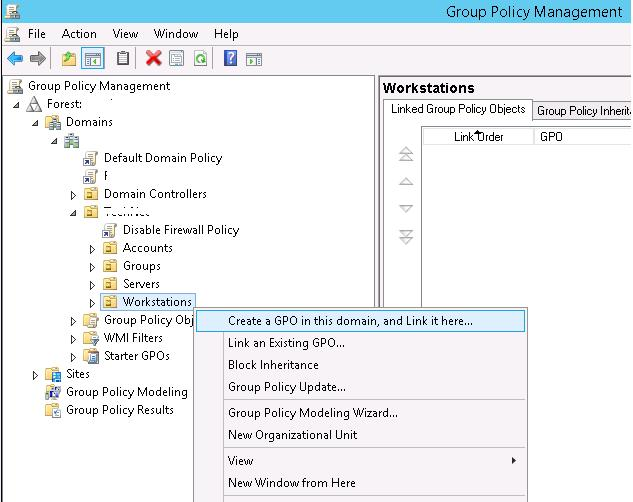Click the red X Delete toolbar icon

153,59
